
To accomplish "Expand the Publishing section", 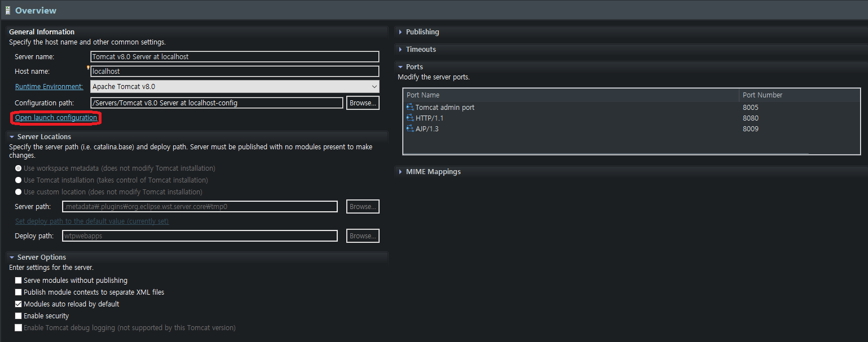I will click(400, 32).
